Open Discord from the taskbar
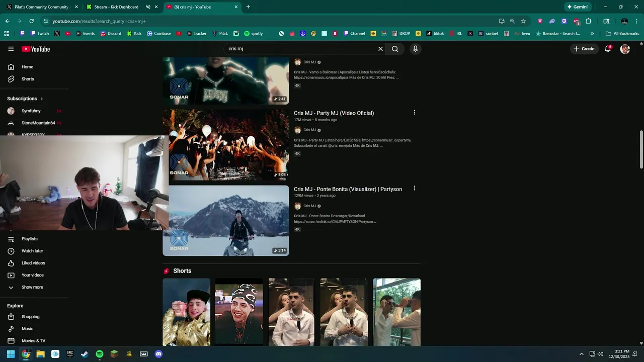The width and height of the screenshot is (644, 362). click(158, 354)
